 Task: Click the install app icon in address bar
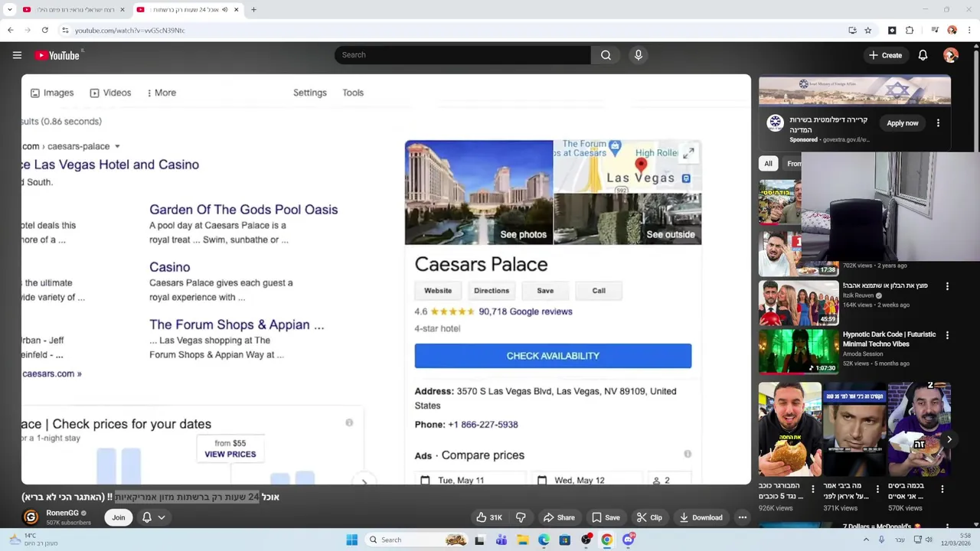point(852,30)
